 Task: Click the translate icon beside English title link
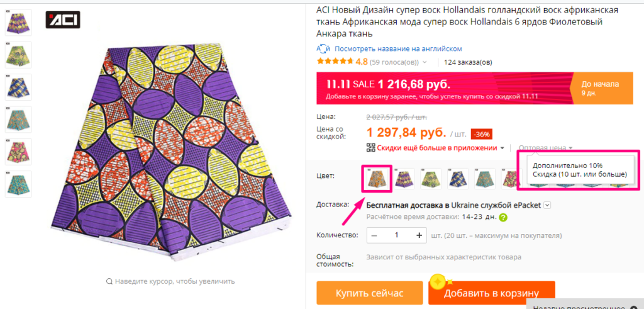(323, 48)
